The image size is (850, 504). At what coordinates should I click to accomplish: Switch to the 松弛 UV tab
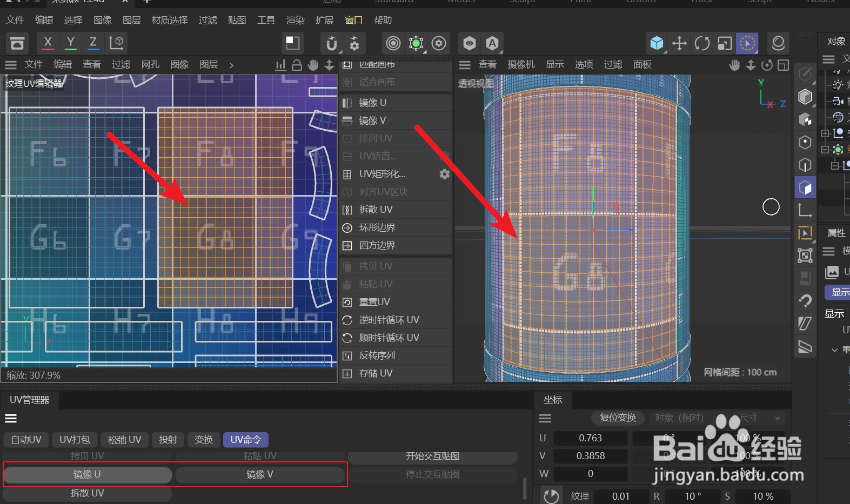[x=125, y=440]
